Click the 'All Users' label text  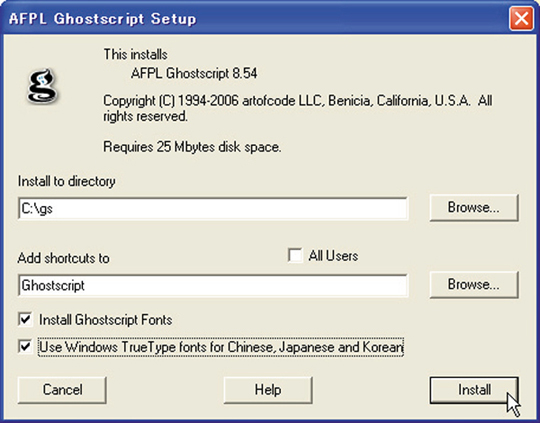(x=333, y=256)
